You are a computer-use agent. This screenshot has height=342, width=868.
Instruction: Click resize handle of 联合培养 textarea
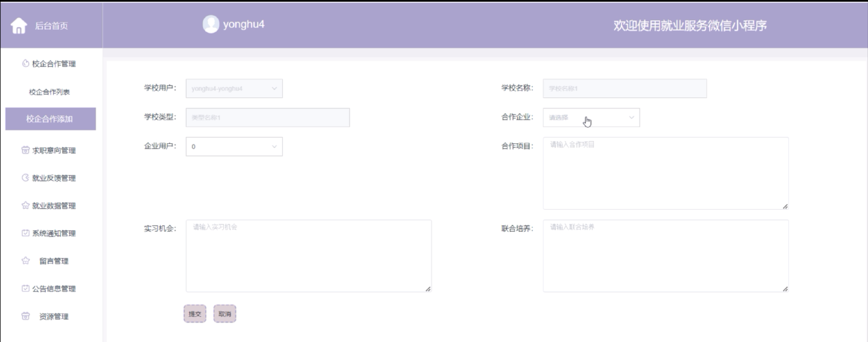point(785,289)
